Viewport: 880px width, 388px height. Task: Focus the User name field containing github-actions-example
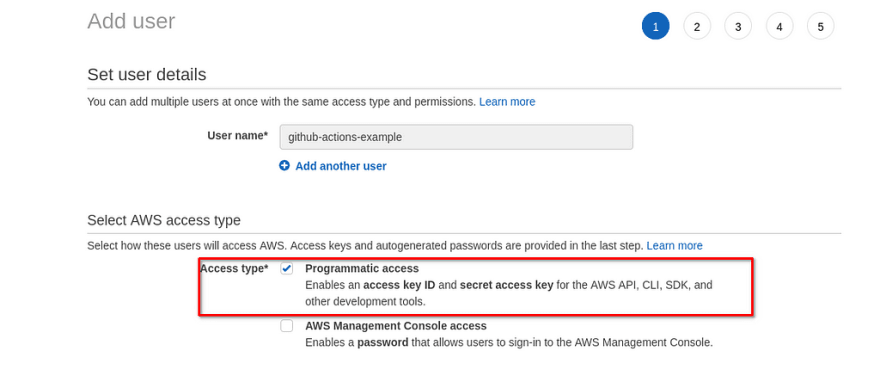point(456,137)
